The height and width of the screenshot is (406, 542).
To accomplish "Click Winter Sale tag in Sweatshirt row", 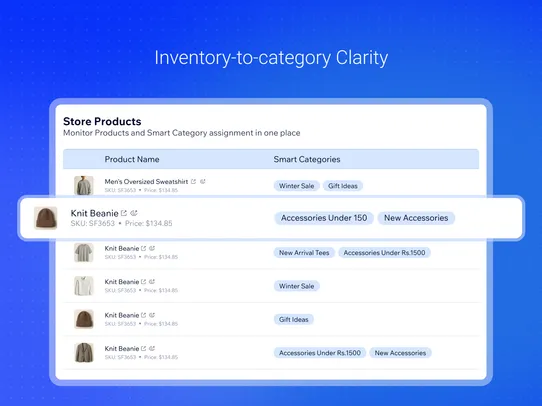I will [x=297, y=186].
